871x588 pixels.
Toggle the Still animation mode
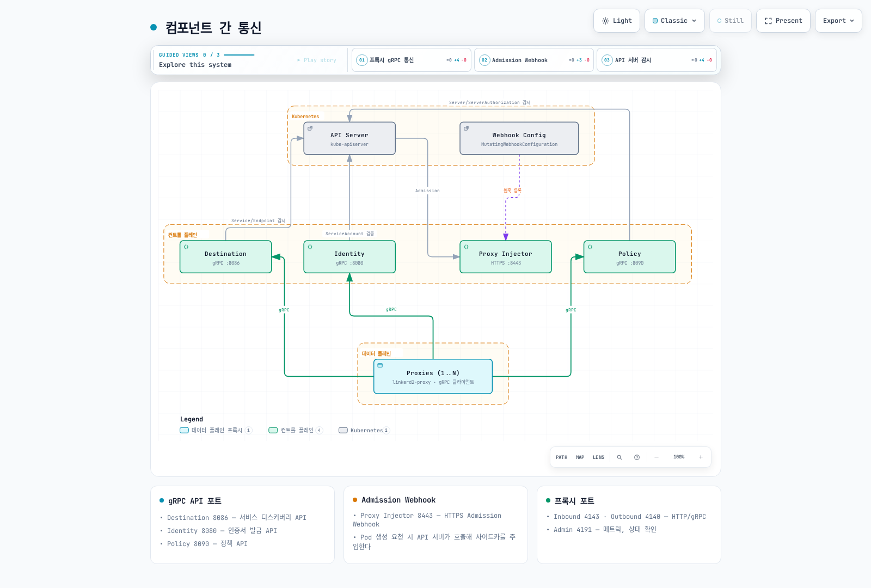coord(730,21)
